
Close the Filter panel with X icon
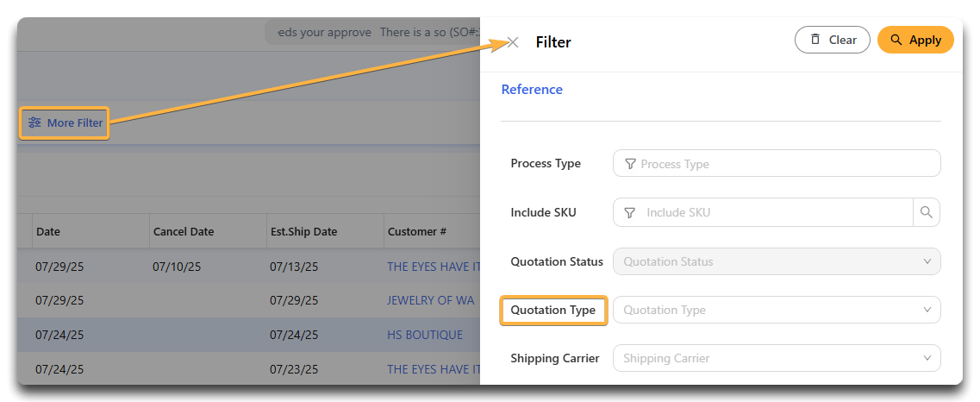tap(513, 42)
